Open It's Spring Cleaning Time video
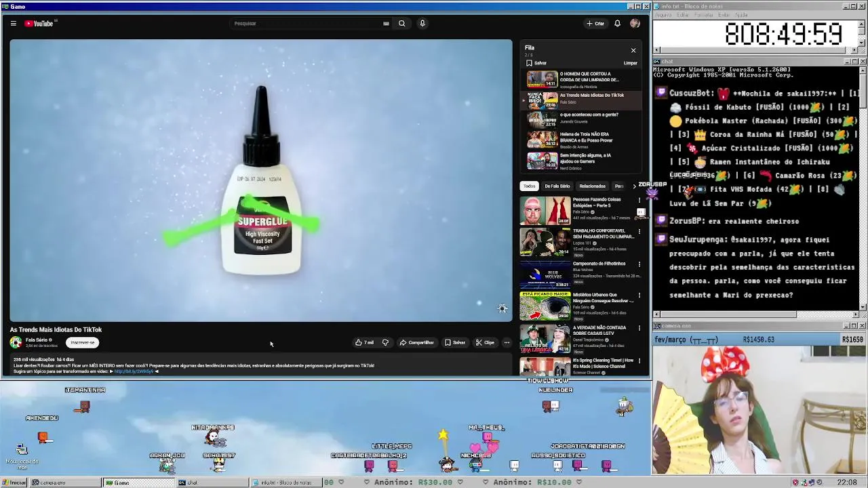Image resolution: width=868 pixels, height=488 pixels. click(x=576, y=367)
